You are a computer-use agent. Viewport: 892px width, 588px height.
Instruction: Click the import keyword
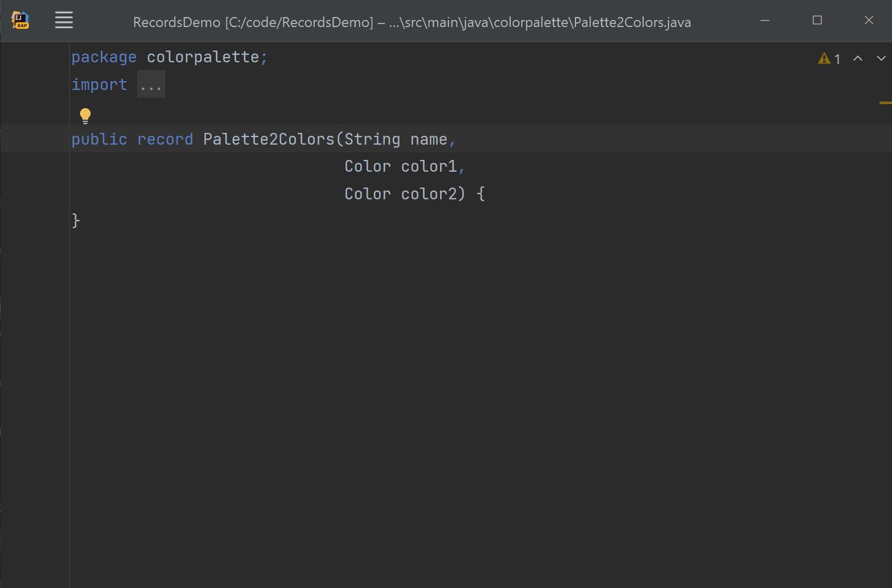point(99,84)
